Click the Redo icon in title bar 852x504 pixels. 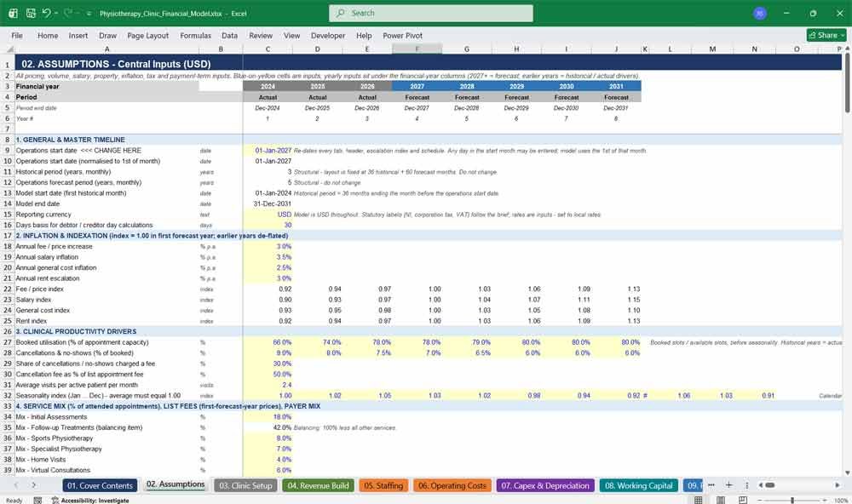coord(68,13)
